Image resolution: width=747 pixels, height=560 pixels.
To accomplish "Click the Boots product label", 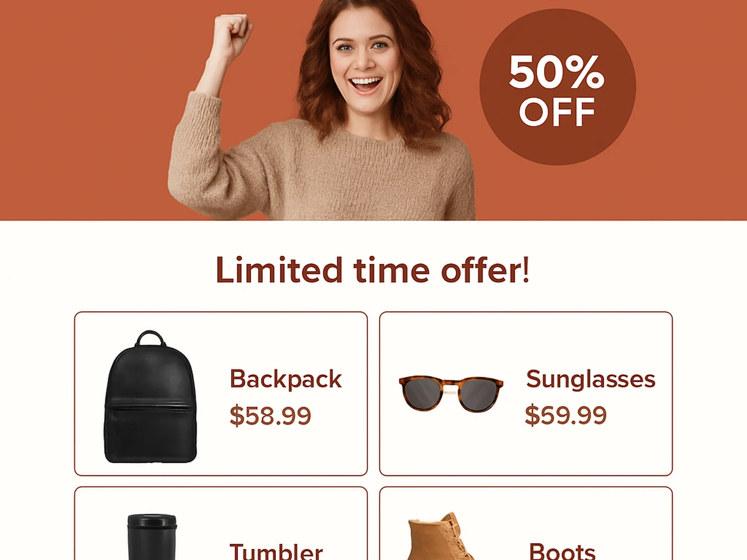I will click(562, 551).
